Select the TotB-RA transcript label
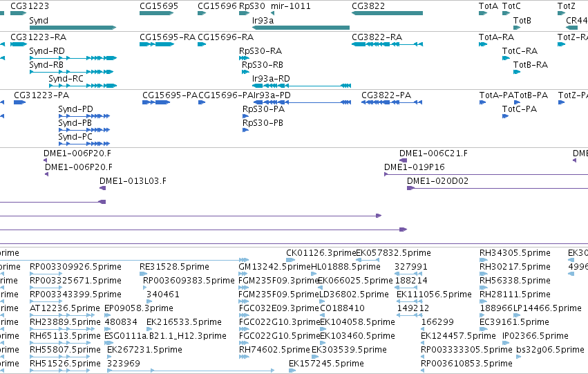 tap(531, 65)
